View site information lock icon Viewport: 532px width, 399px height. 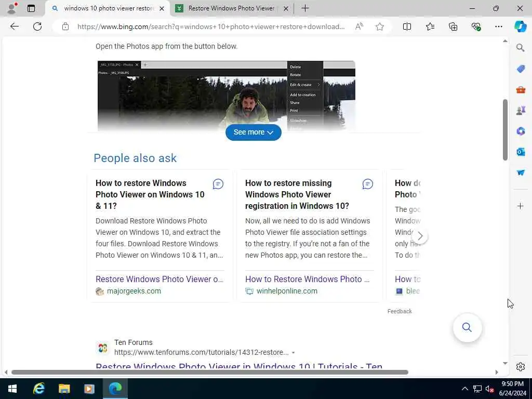point(65,26)
